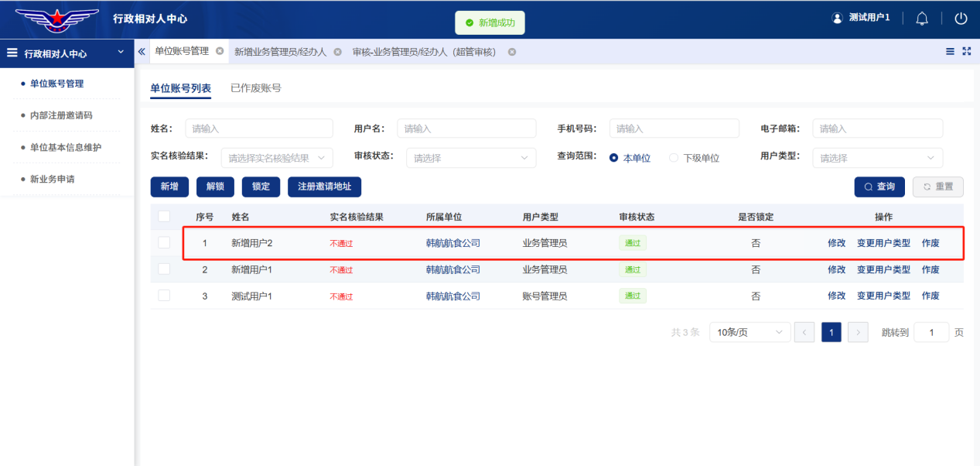The height and width of the screenshot is (466, 980).
Task: Go to previous page arrow
Action: [x=805, y=332]
